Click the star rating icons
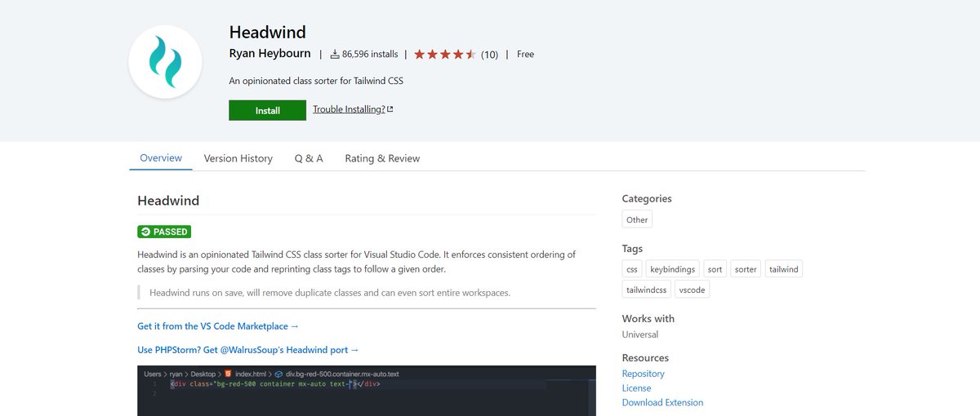980x416 pixels. coord(444,55)
